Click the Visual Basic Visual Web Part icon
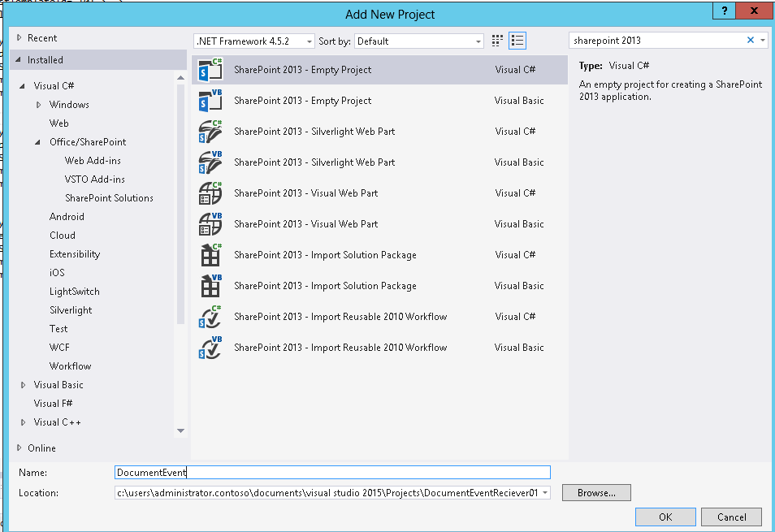 [x=210, y=224]
